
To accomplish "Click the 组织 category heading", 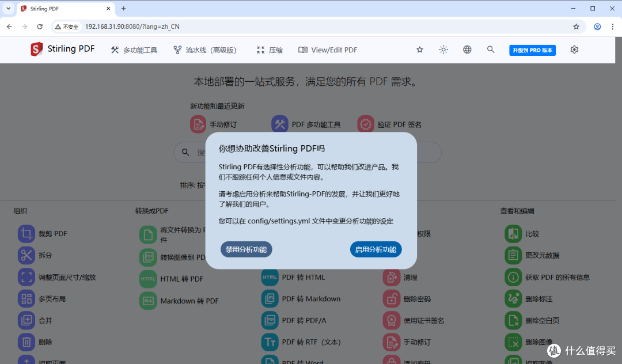I will click(20, 211).
